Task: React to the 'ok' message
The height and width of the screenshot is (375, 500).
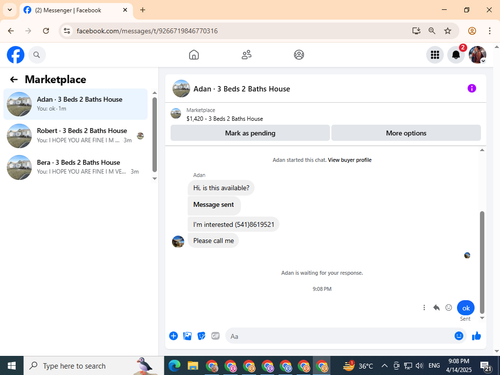Action: point(449,307)
